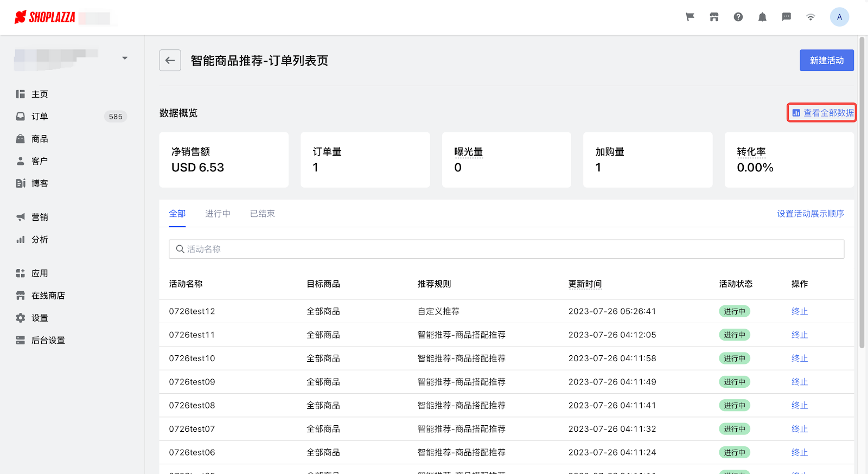
Task: Open the account avatar A
Action: (839, 17)
